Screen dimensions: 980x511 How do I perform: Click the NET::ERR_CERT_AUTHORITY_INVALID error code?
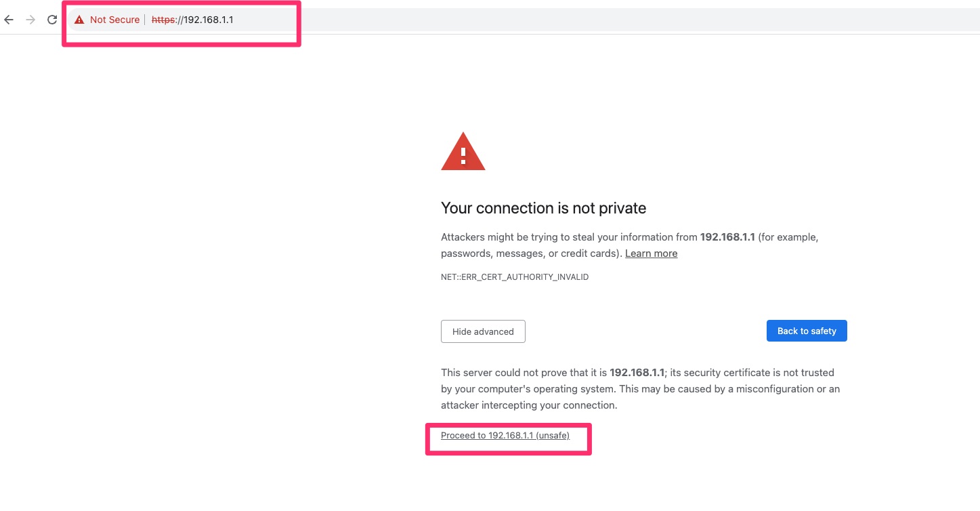coord(515,277)
